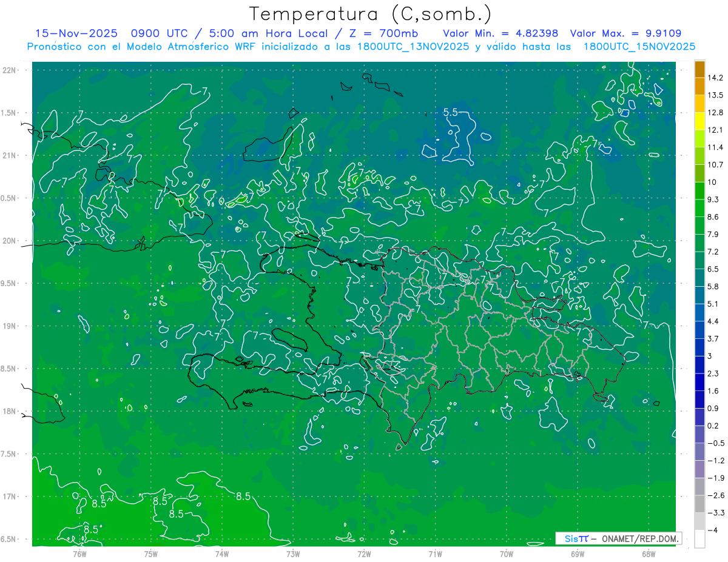Viewport: 728px width, 562px height.
Task: Click the "1800UTC_15NOV2025" valid-until time
Action: pyautogui.click(x=639, y=47)
